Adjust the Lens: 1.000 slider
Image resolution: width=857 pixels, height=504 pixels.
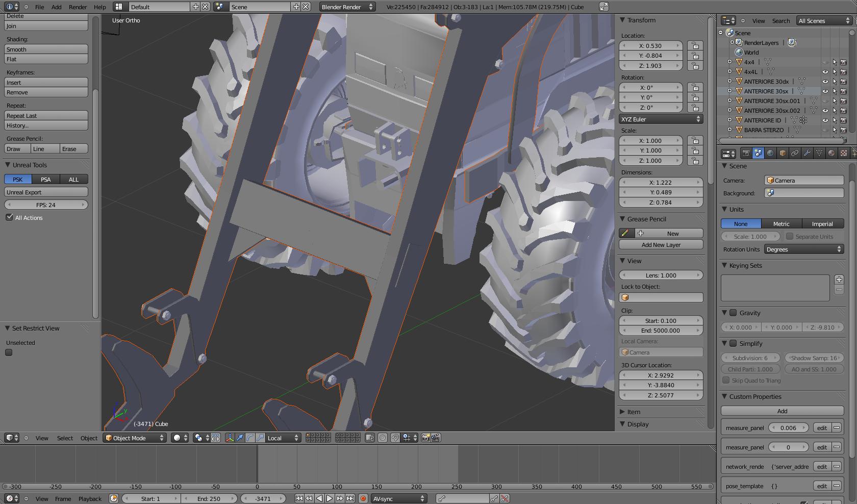coord(661,275)
